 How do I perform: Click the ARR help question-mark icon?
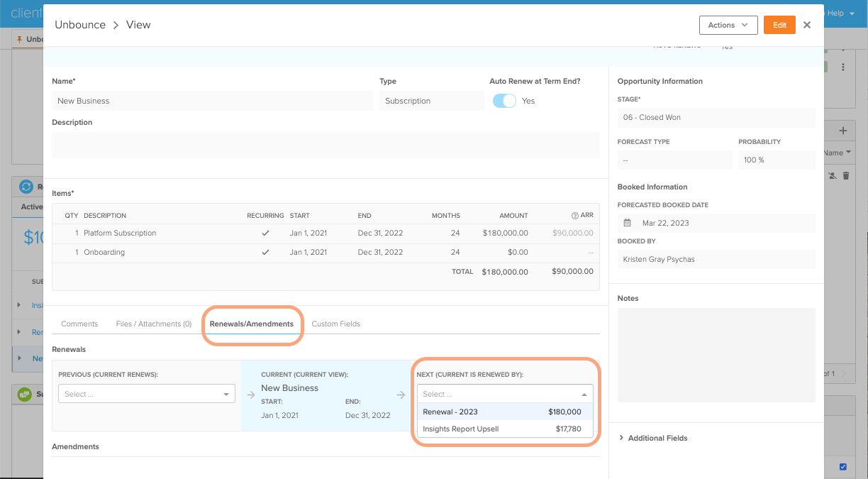point(575,216)
